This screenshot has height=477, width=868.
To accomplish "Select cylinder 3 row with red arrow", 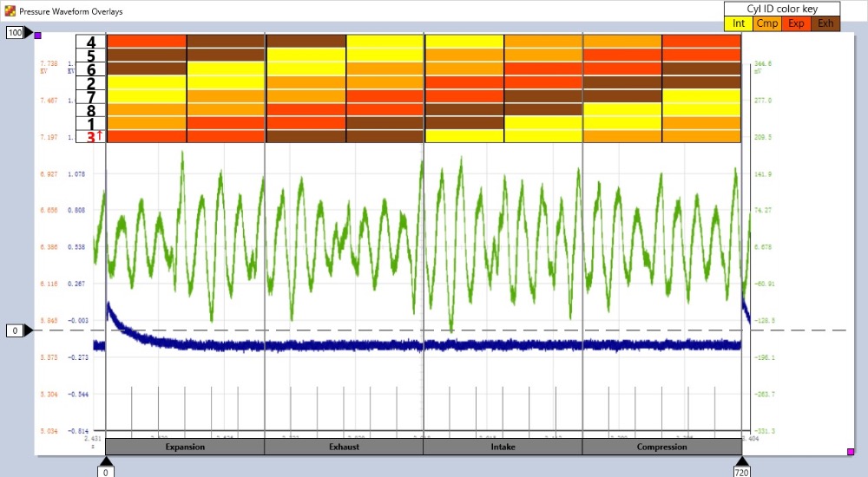I will pyautogui.click(x=91, y=136).
